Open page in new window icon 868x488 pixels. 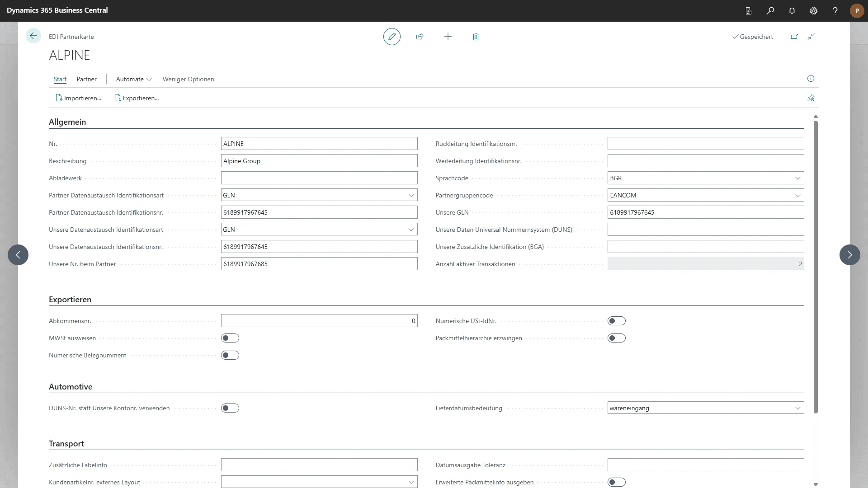(x=794, y=37)
